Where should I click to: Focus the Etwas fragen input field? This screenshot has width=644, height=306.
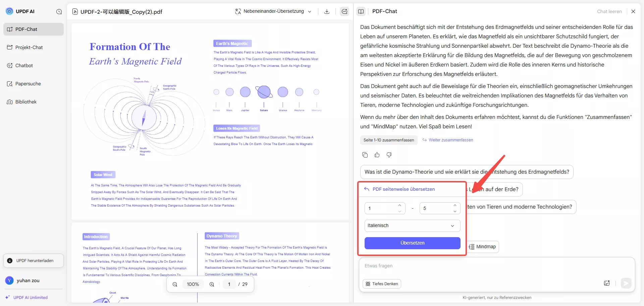496,266
